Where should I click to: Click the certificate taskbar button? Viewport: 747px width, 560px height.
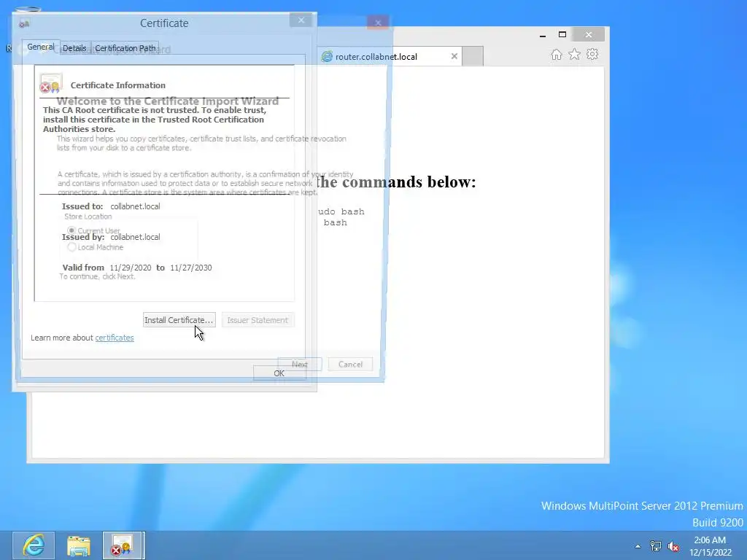(123, 545)
